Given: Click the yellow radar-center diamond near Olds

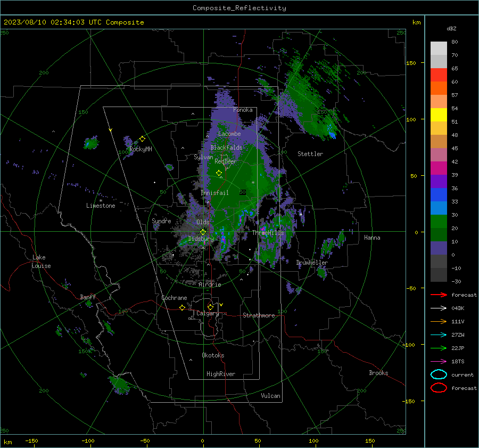Looking at the screenshot, I should (203, 232).
